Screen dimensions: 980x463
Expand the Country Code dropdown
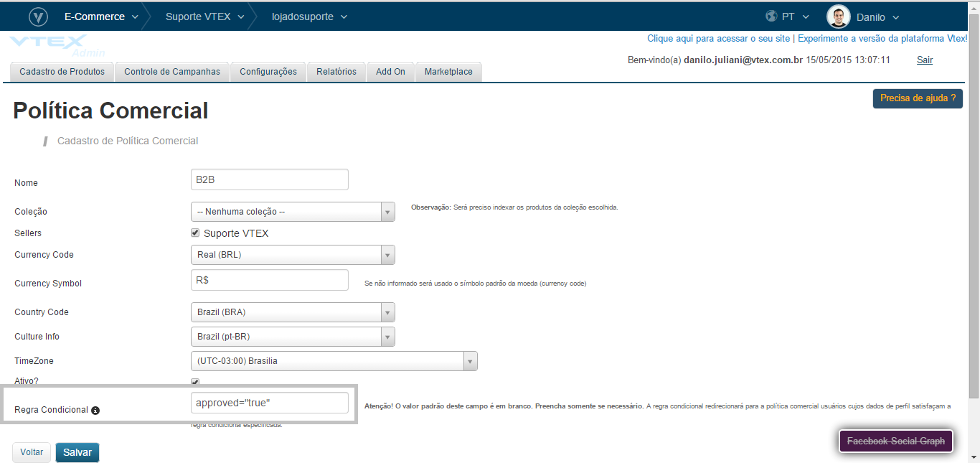pos(293,312)
